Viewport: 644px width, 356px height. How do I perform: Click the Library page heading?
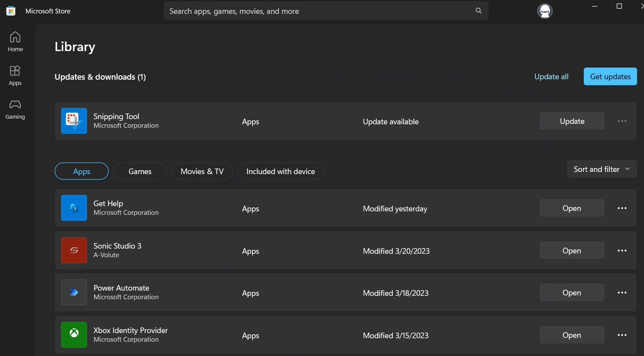(x=75, y=47)
